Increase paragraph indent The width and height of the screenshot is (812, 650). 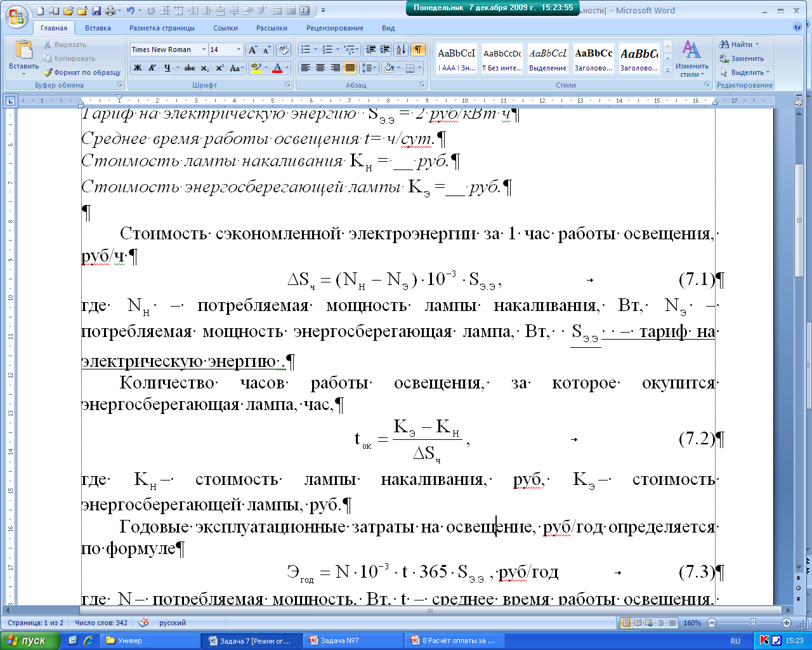pyautogui.click(x=386, y=50)
